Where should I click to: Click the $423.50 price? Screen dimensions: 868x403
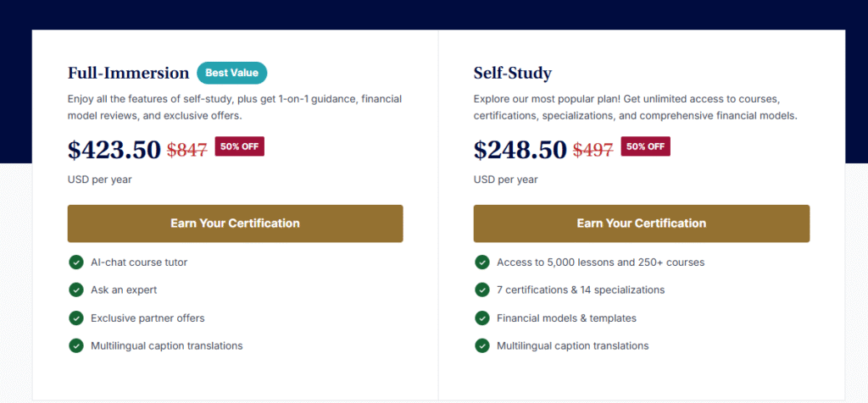click(x=114, y=150)
